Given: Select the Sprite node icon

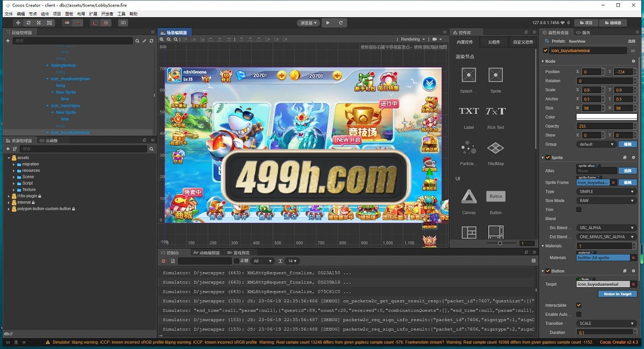Looking at the screenshot, I should pos(496,75).
